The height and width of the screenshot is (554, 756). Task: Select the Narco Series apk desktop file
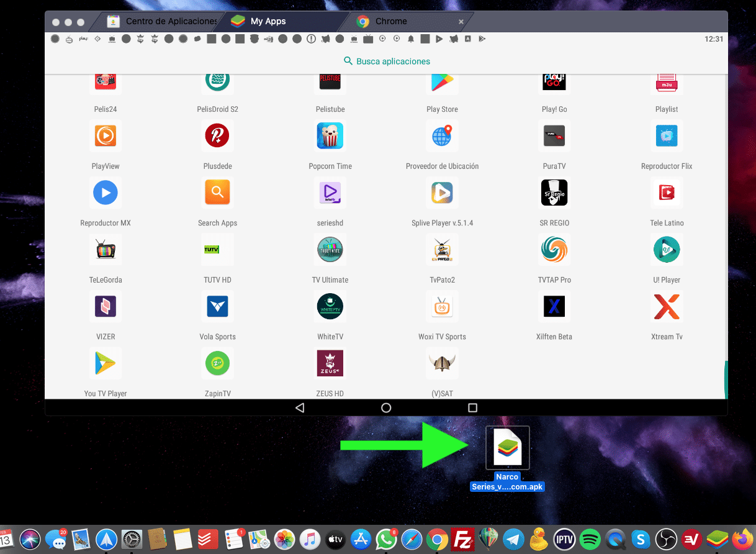(x=508, y=448)
